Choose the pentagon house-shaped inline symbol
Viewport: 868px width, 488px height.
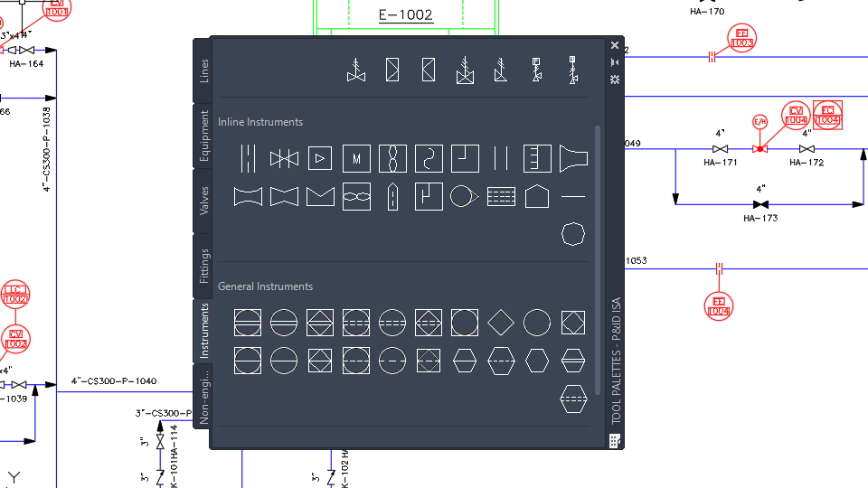[537, 196]
